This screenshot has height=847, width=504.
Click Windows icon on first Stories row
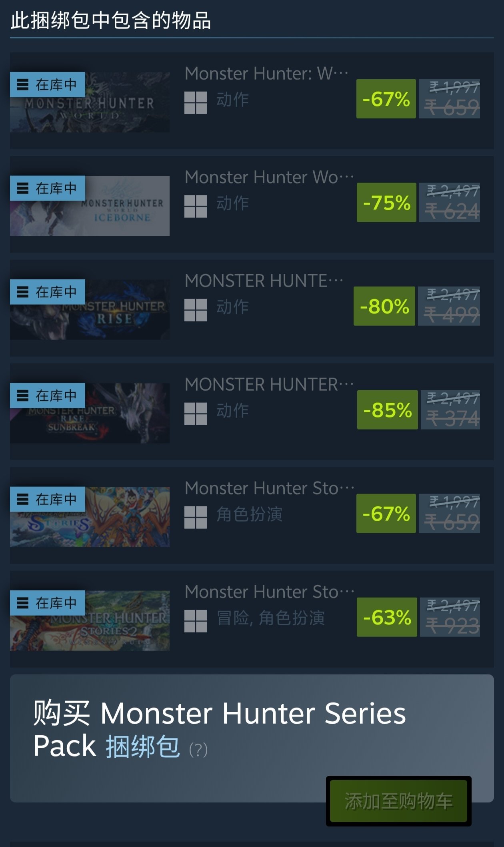pyautogui.click(x=196, y=517)
